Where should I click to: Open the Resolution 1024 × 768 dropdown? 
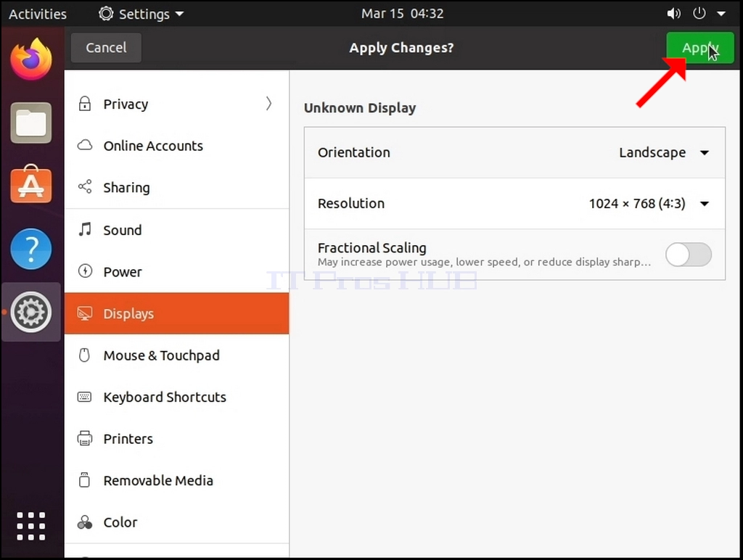pyautogui.click(x=649, y=204)
